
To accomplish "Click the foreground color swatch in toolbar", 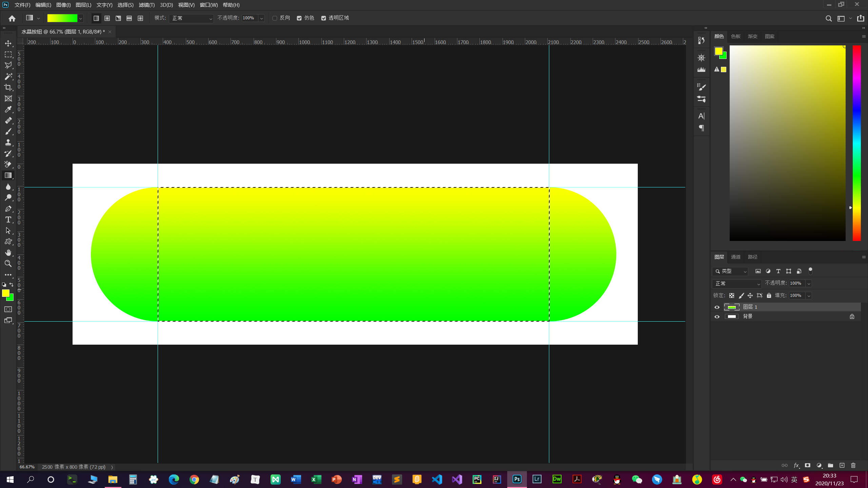I will (6, 293).
